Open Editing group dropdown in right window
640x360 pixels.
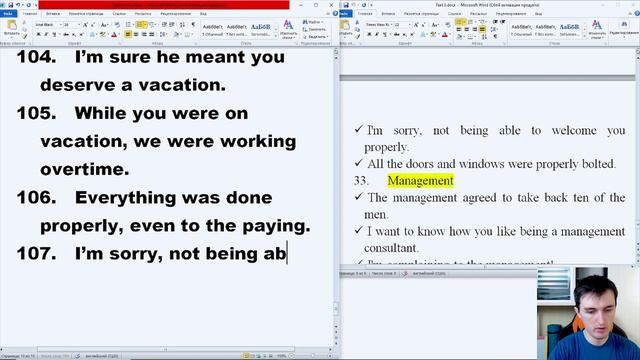(624, 29)
